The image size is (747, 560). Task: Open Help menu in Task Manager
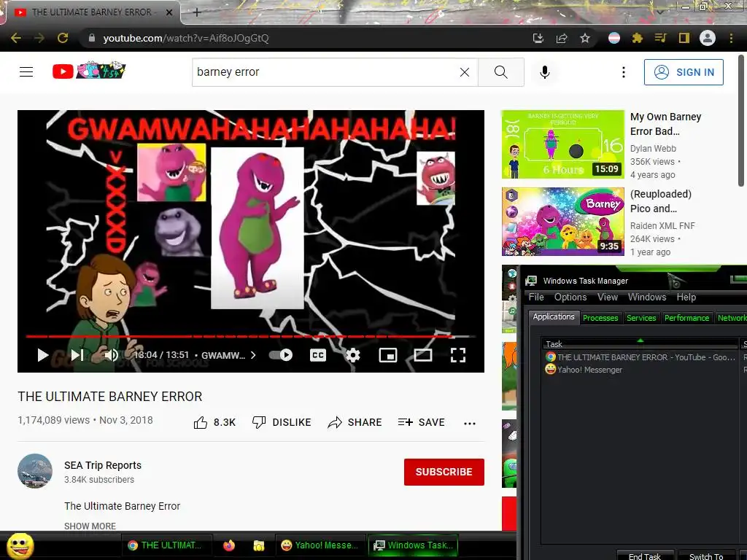point(686,297)
